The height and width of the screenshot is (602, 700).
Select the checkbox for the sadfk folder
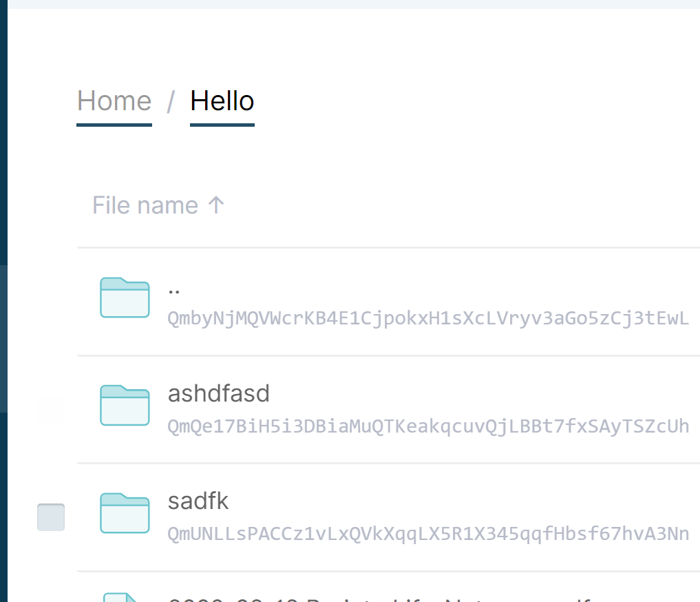(x=51, y=516)
